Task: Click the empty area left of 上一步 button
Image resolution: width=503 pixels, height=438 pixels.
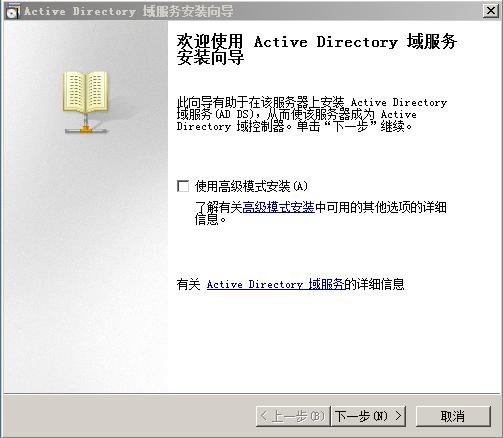Action: (x=130, y=416)
